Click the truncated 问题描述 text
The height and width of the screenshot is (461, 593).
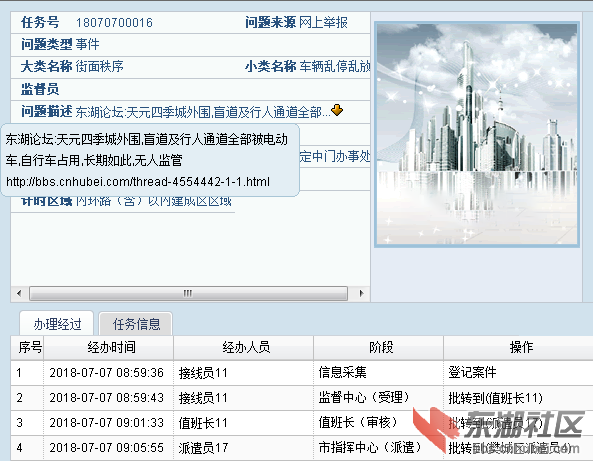click(203, 112)
